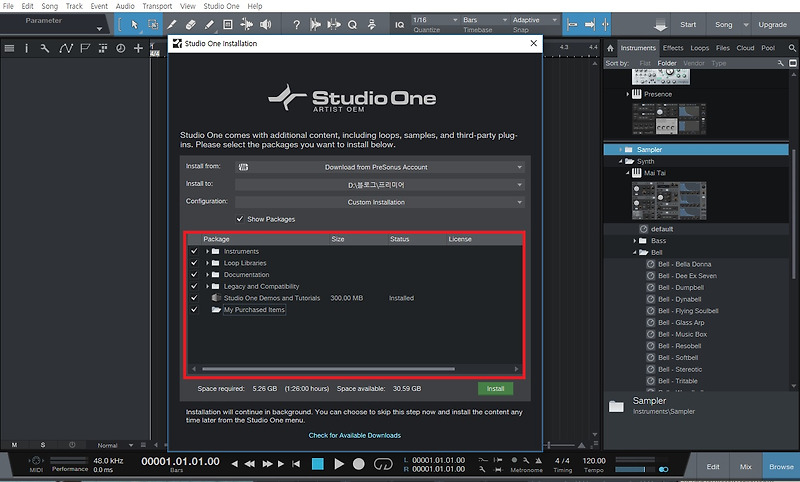Open the Transport menu

pyautogui.click(x=157, y=6)
